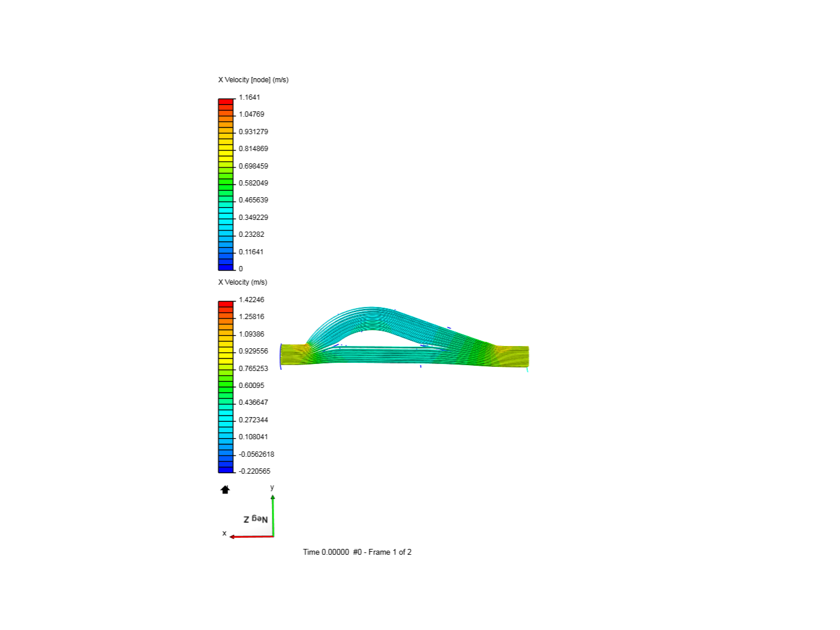Screen dimensions: 840x630
Task: Click the 0.765253 legend value
Action: click(x=253, y=369)
